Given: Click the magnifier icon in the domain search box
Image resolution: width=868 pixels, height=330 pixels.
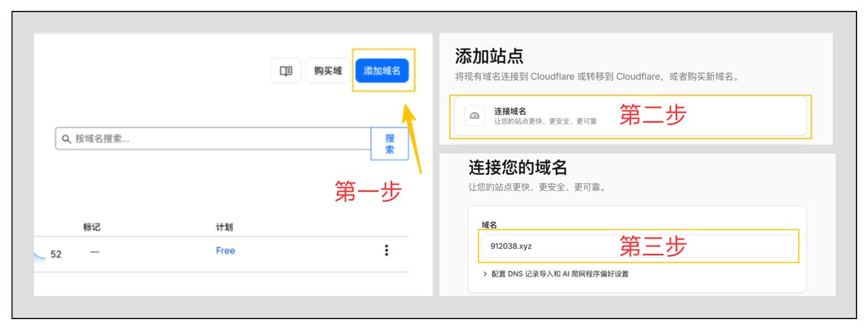Looking at the screenshot, I should click(x=67, y=138).
